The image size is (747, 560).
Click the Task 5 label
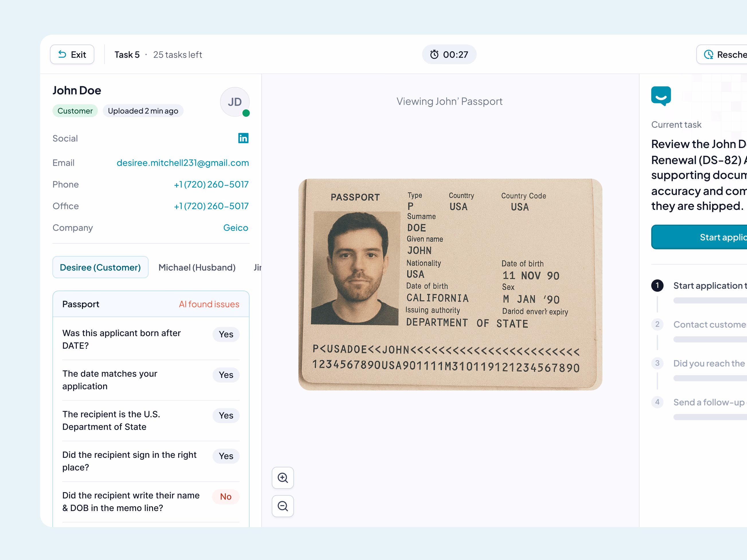127,55
